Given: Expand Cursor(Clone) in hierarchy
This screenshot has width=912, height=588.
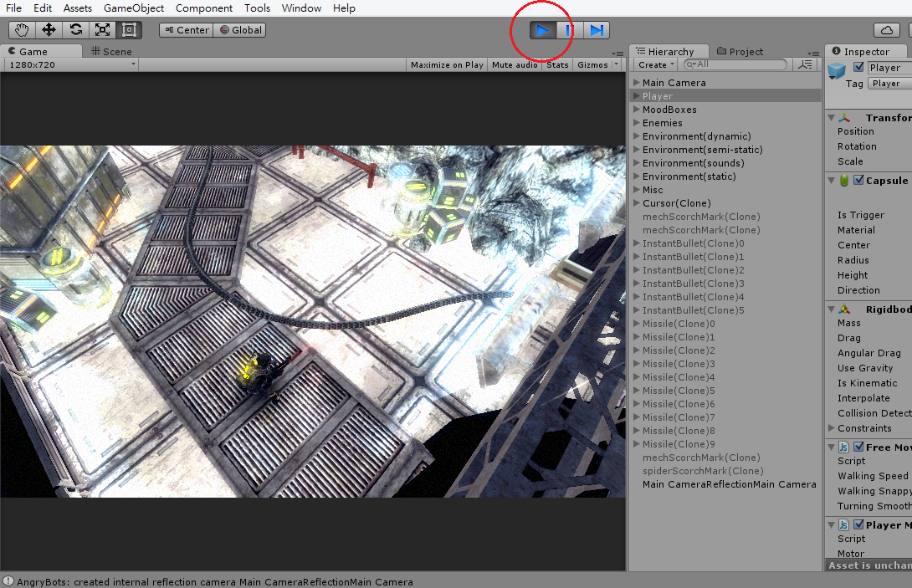Looking at the screenshot, I should click(x=637, y=203).
